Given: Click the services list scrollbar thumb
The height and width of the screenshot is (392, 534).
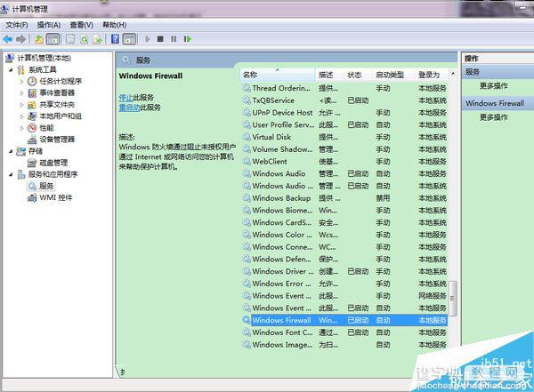Looking at the screenshot, I should pyautogui.click(x=453, y=299).
